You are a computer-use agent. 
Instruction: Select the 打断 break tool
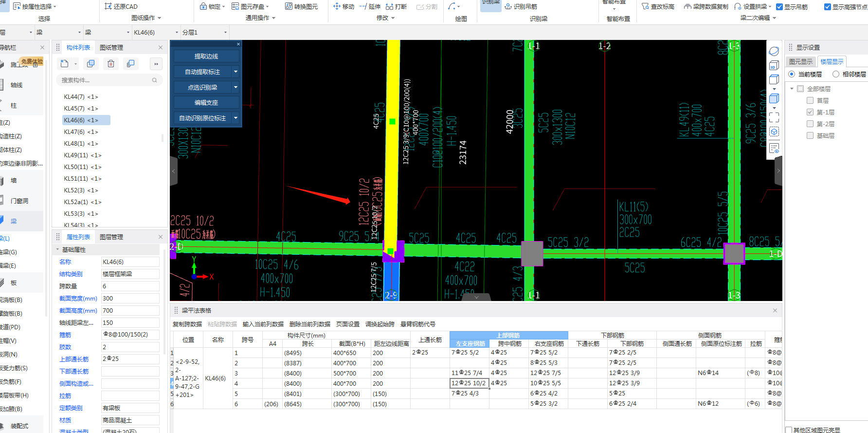pyautogui.click(x=396, y=6)
